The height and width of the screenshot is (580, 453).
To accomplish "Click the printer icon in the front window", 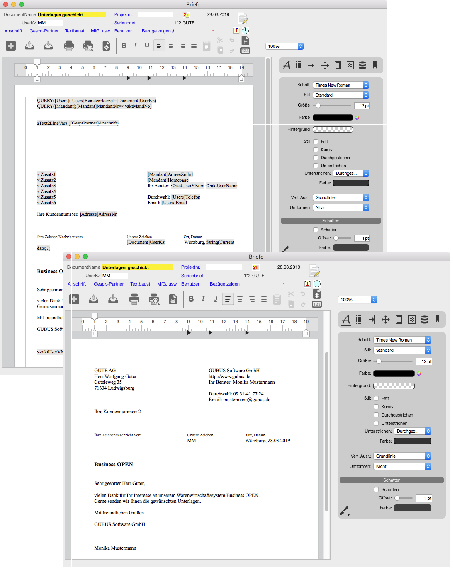I will (x=134, y=299).
